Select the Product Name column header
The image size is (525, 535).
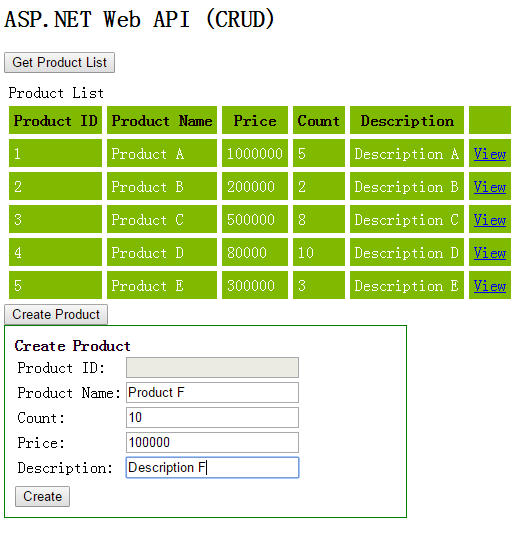(162, 120)
